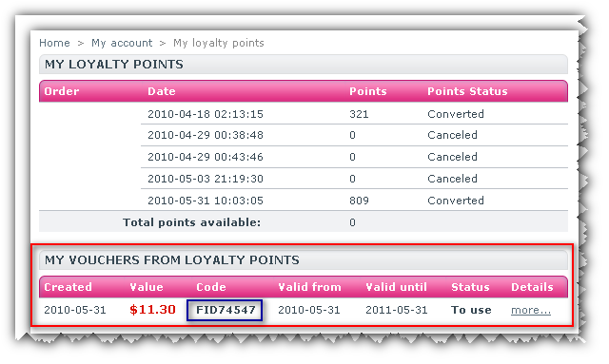Click the 809 points value
This screenshot has height=364, width=609.
pos(359,201)
